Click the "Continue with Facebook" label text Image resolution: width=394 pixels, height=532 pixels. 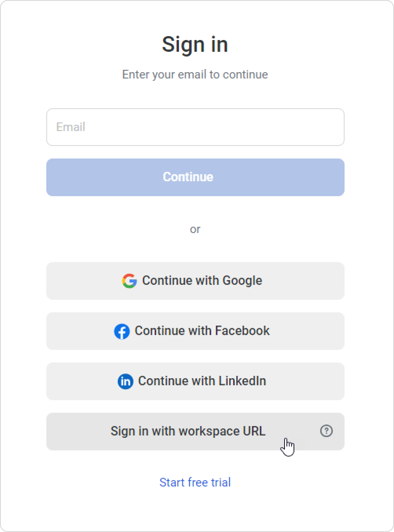tap(202, 331)
